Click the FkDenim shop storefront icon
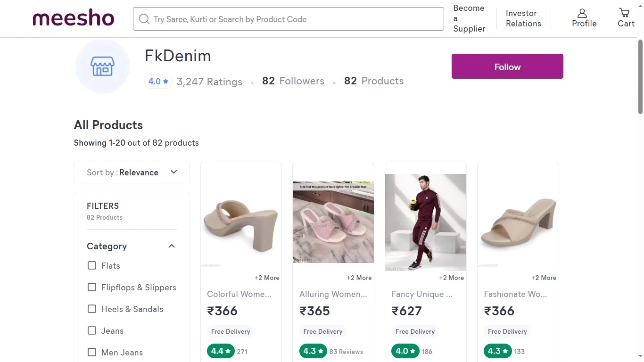 pyautogui.click(x=103, y=66)
